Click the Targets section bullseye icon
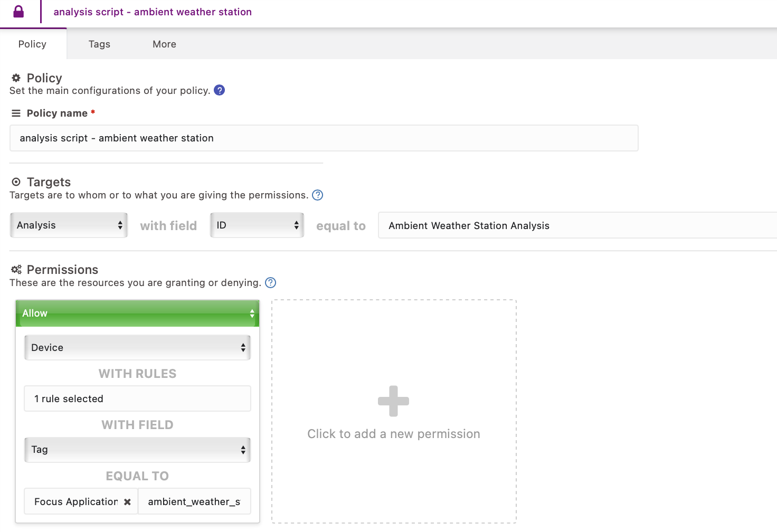 coord(16,182)
